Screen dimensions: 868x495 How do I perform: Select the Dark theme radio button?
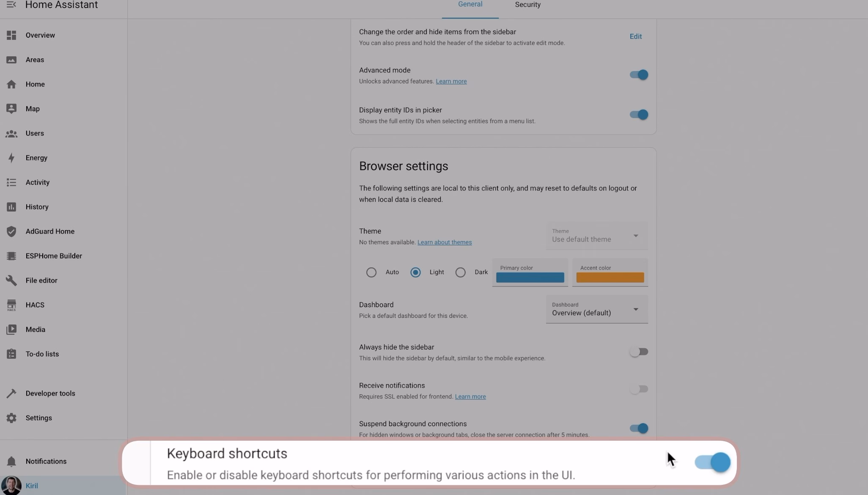tap(460, 272)
